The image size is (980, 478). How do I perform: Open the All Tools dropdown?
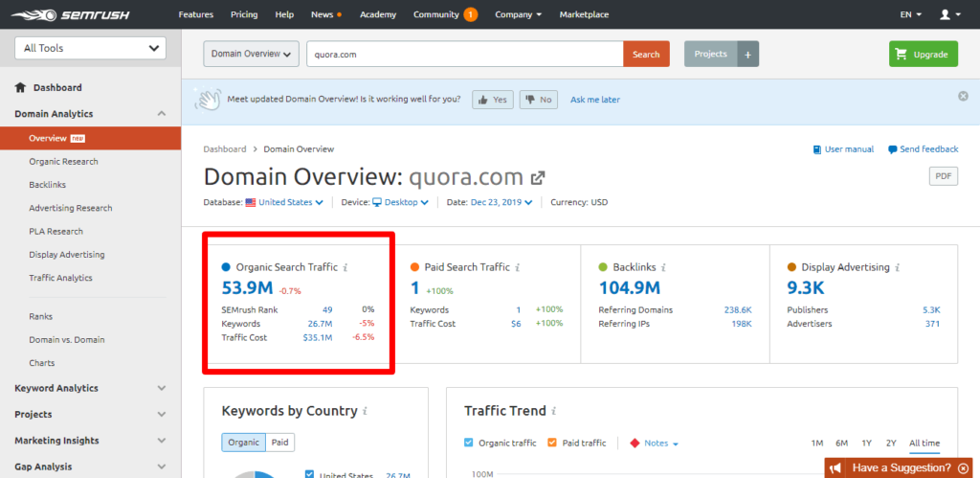(90, 48)
